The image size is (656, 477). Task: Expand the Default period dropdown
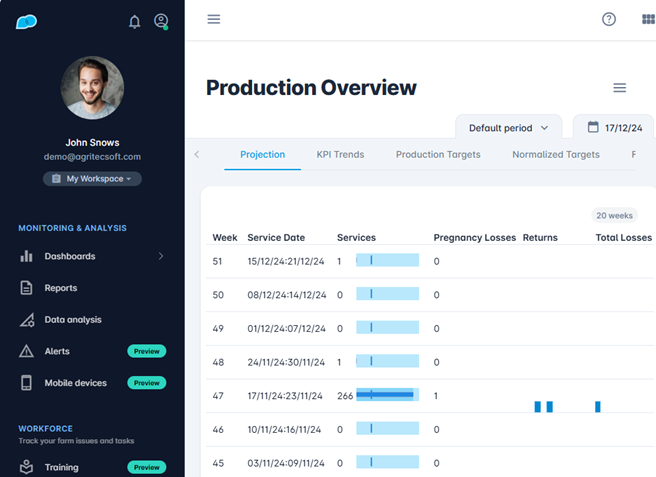tap(509, 128)
